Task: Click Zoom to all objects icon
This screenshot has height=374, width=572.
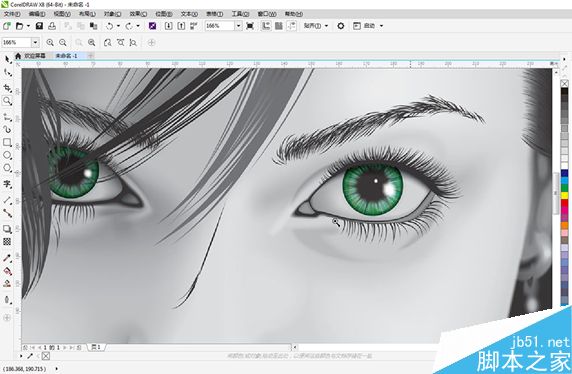Action: click(92, 43)
